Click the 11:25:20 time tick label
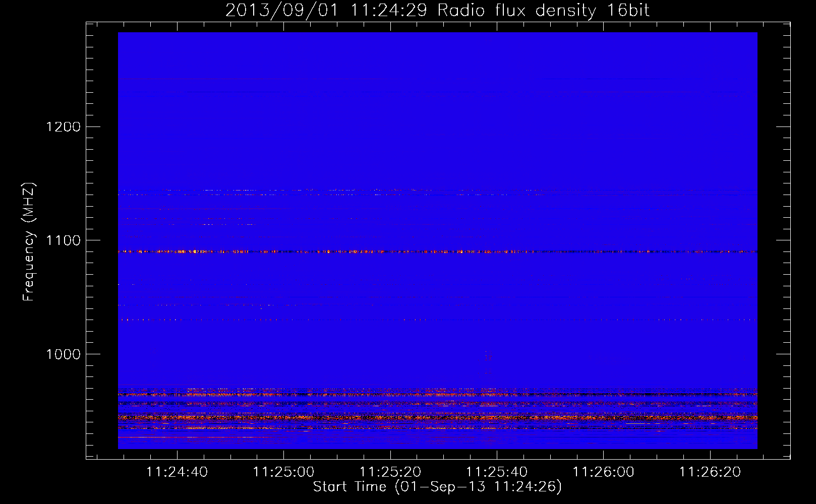 [x=390, y=472]
